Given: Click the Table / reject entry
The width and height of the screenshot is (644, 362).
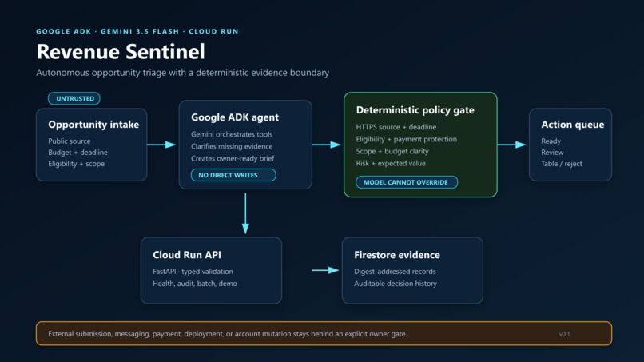Looking at the screenshot, I should tap(562, 164).
